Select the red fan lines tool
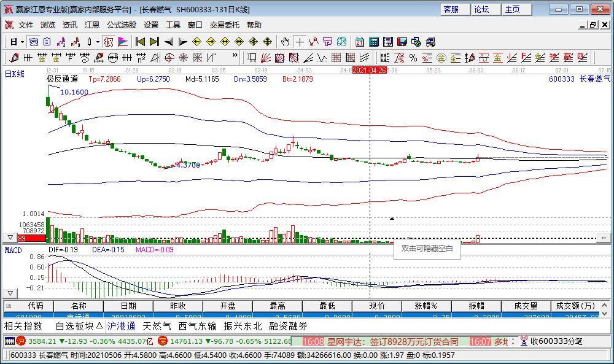The width and height of the screenshot is (614, 364). [265, 58]
